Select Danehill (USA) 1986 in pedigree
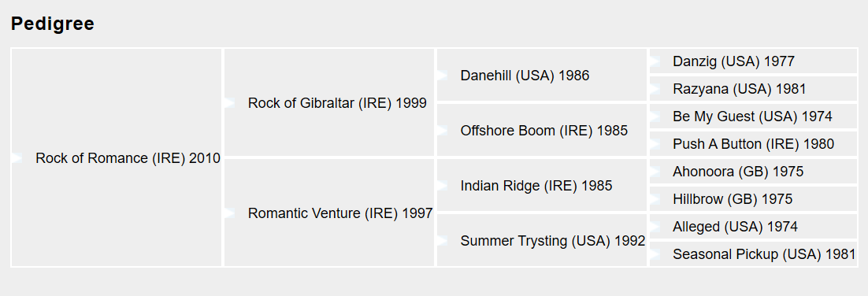868x296 pixels. click(x=525, y=76)
